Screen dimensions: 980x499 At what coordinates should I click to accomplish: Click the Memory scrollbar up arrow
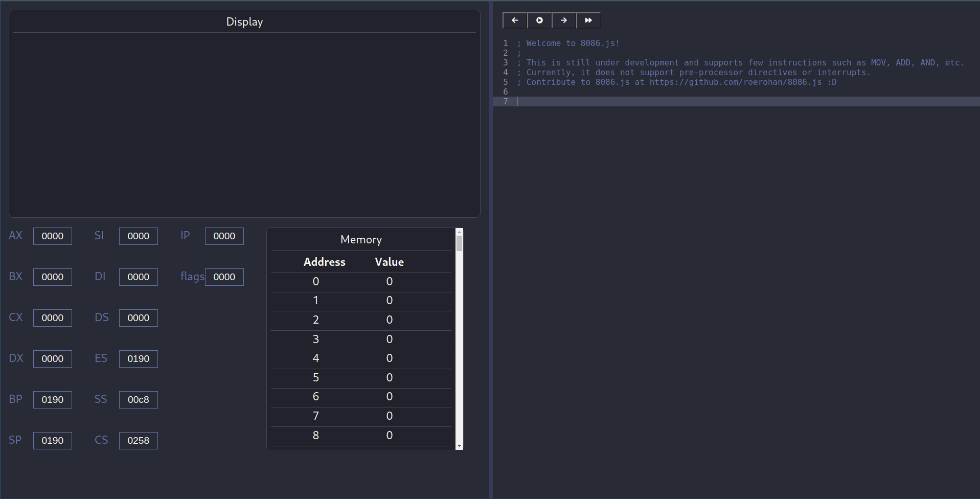click(x=459, y=232)
